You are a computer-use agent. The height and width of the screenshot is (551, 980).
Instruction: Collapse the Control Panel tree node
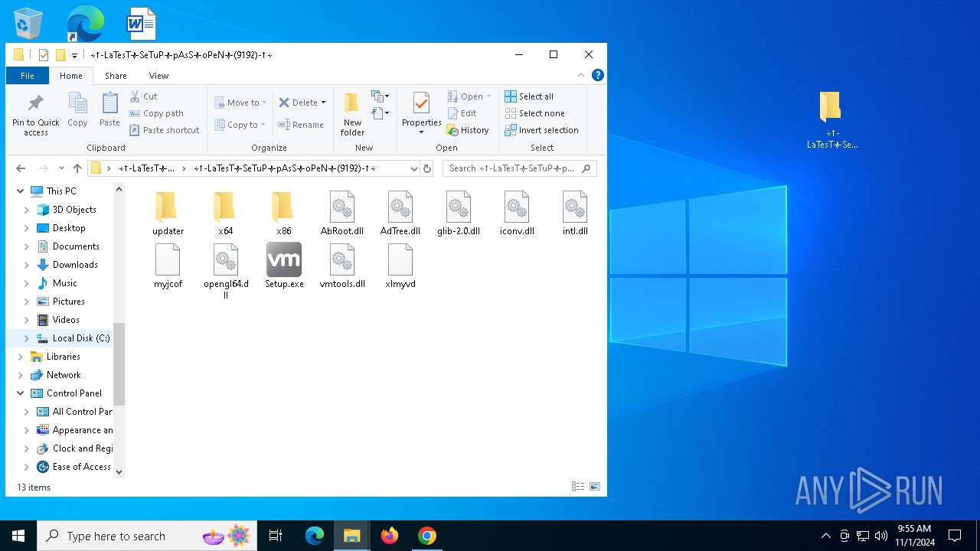[21, 393]
